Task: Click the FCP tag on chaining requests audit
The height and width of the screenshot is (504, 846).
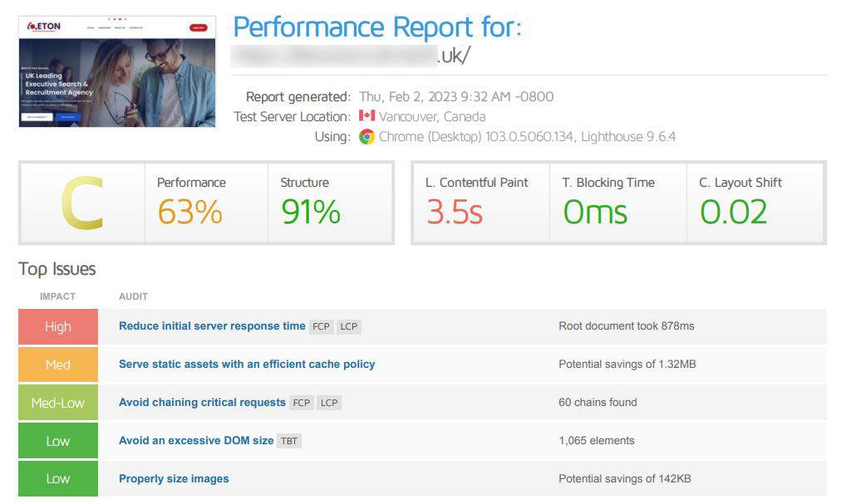Action: click(301, 403)
